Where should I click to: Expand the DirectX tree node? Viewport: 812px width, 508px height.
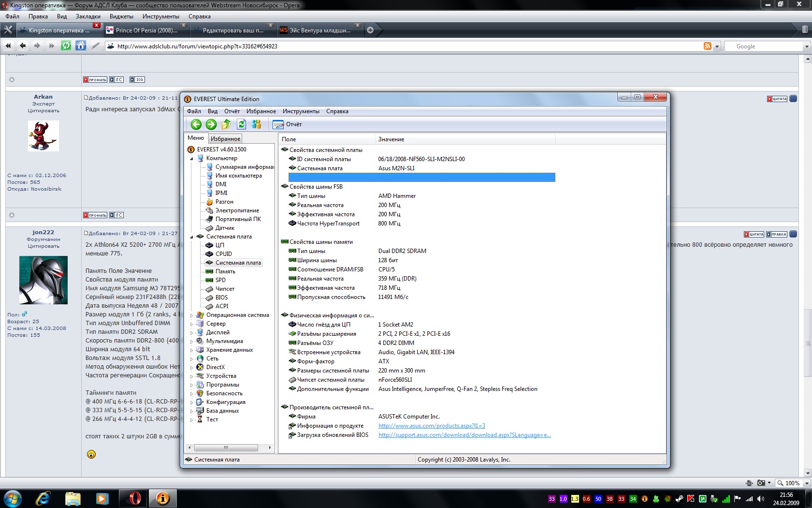click(x=191, y=368)
